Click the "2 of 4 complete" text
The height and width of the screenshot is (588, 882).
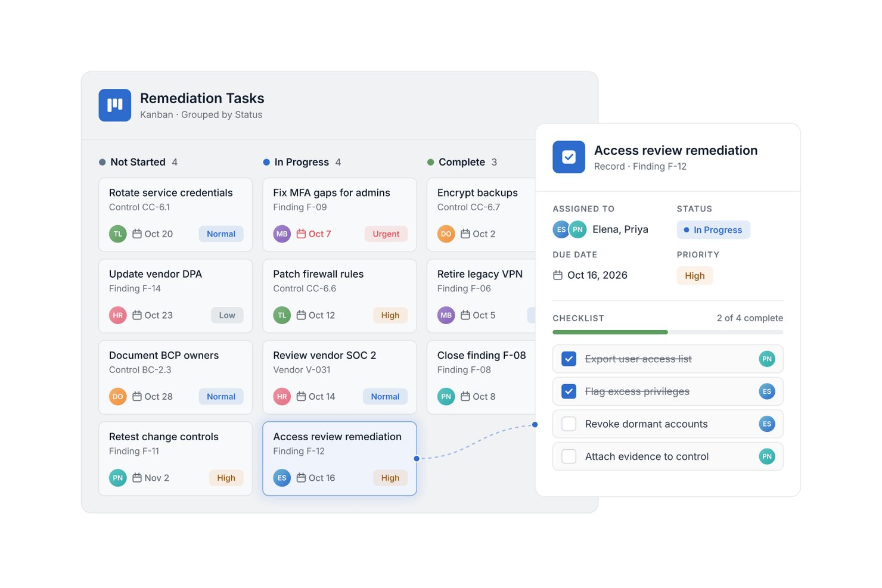coord(750,318)
